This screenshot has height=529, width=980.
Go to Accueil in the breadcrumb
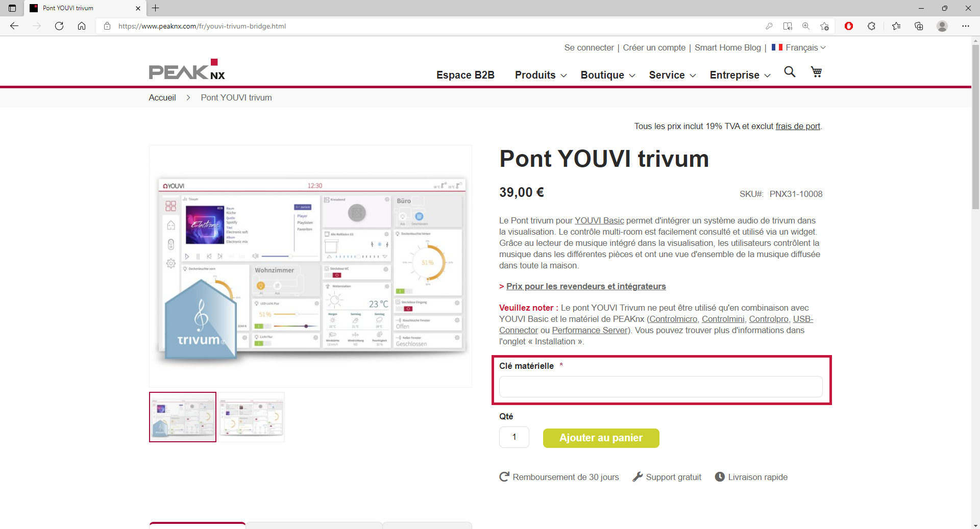(162, 97)
